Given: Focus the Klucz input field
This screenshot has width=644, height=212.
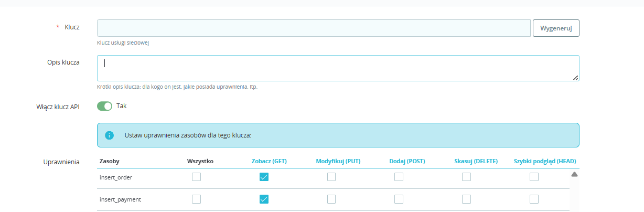Looking at the screenshot, I should coord(314,28).
